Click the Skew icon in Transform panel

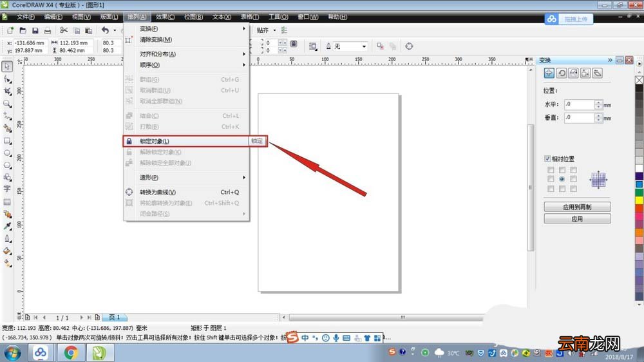coord(598,73)
